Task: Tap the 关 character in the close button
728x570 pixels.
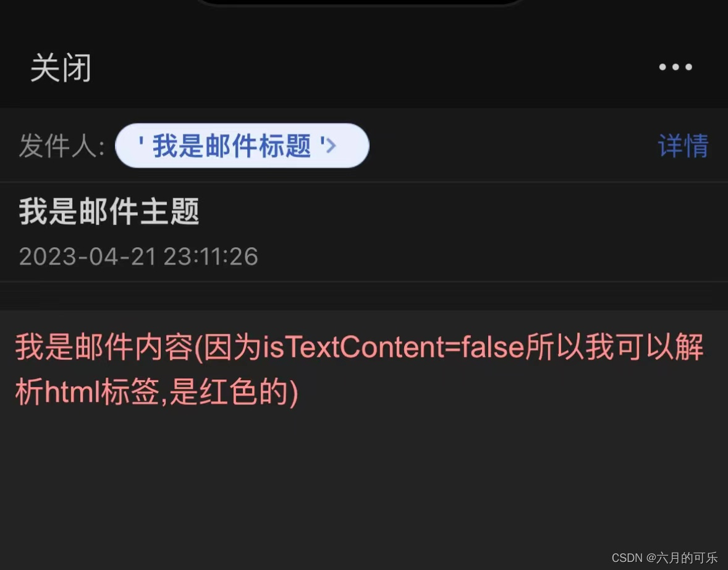Action: [45, 68]
